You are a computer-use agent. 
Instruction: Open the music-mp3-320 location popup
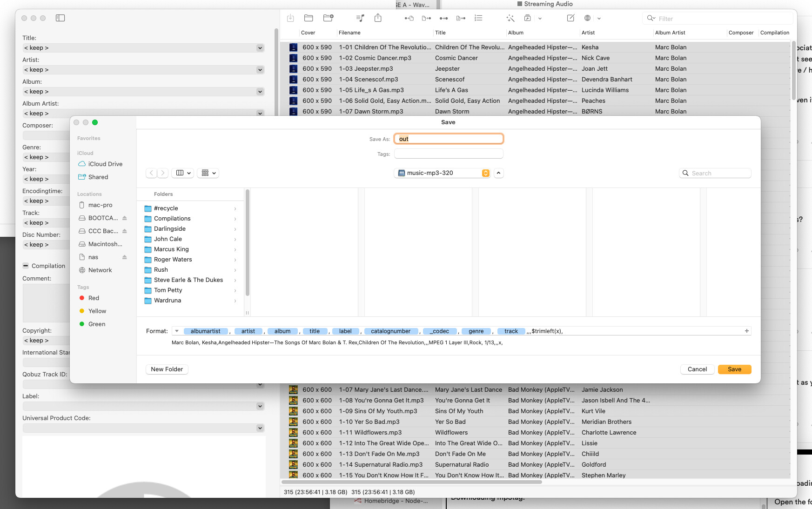pyautogui.click(x=442, y=173)
